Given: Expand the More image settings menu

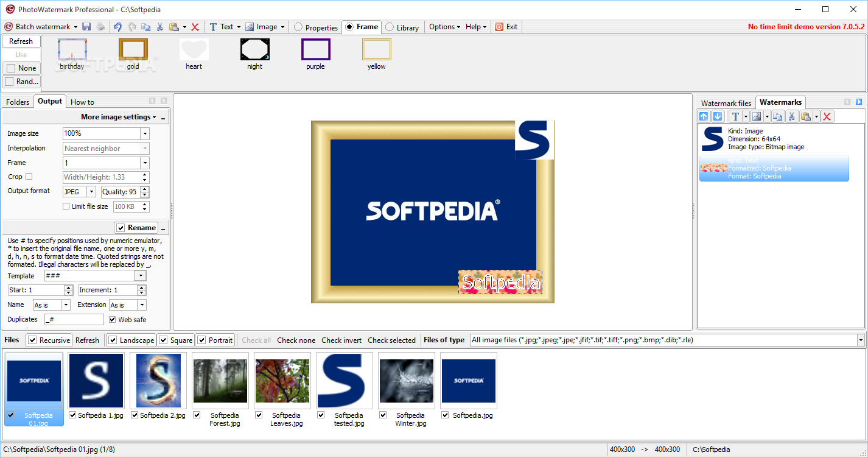Looking at the screenshot, I should (x=119, y=117).
